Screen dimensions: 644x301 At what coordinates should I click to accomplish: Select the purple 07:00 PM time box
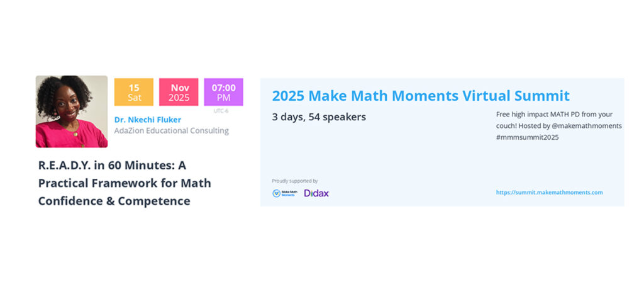coord(223,92)
